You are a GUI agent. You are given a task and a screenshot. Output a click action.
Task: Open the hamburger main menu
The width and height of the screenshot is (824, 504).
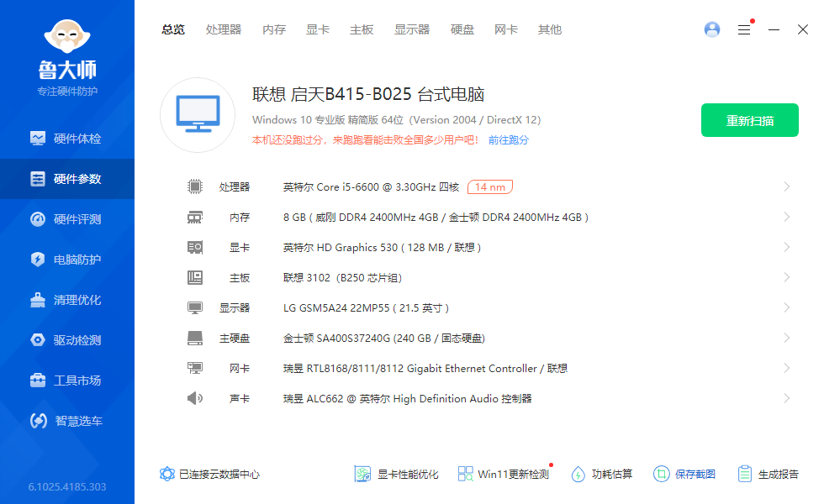(744, 30)
